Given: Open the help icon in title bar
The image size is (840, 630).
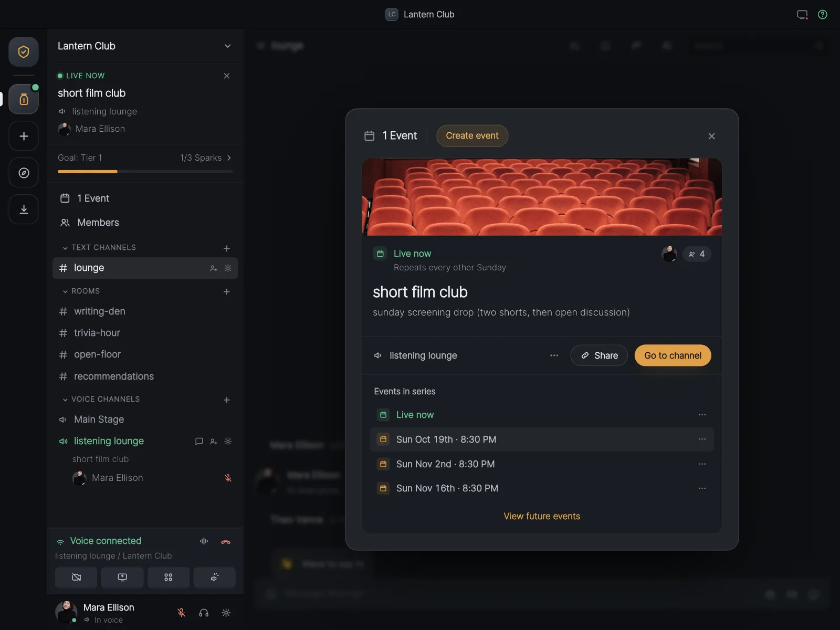Looking at the screenshot, I should tap(823, 15).
